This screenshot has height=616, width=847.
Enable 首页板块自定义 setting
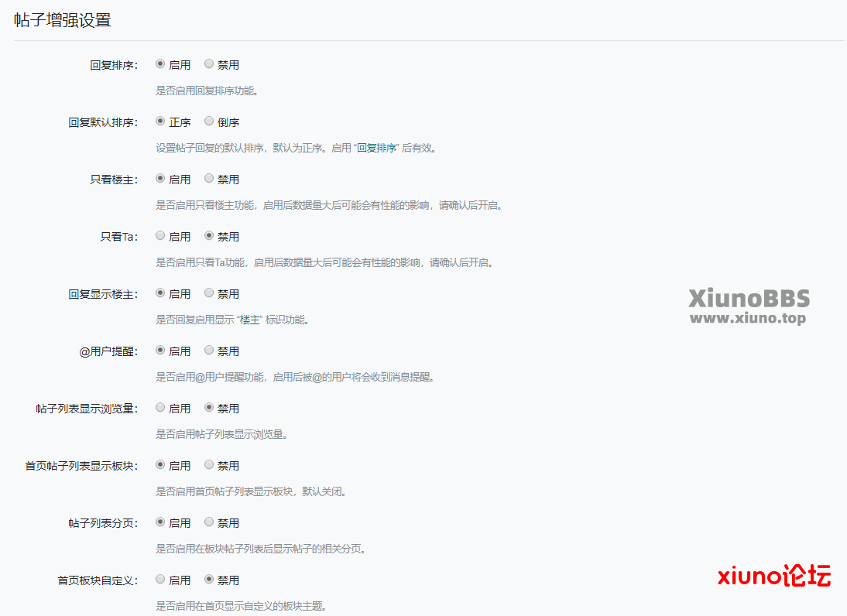coord(160,580)
